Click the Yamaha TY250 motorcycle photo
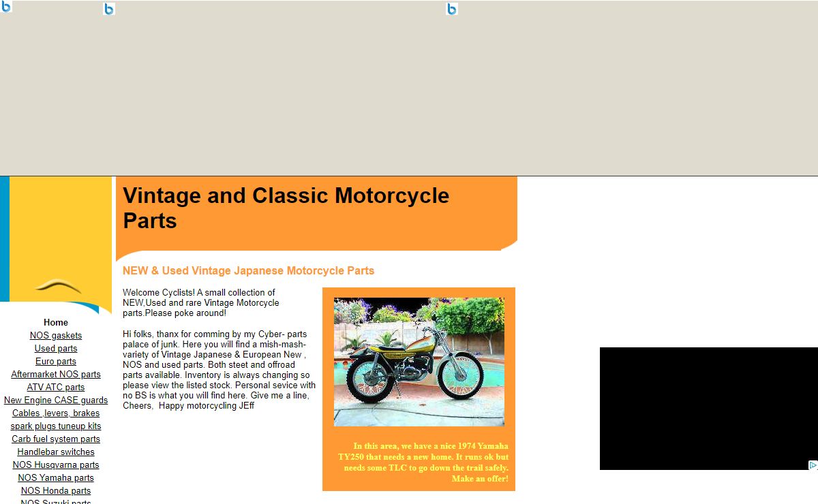Viewport: 818px width, 504px height. tap(419, 362)
